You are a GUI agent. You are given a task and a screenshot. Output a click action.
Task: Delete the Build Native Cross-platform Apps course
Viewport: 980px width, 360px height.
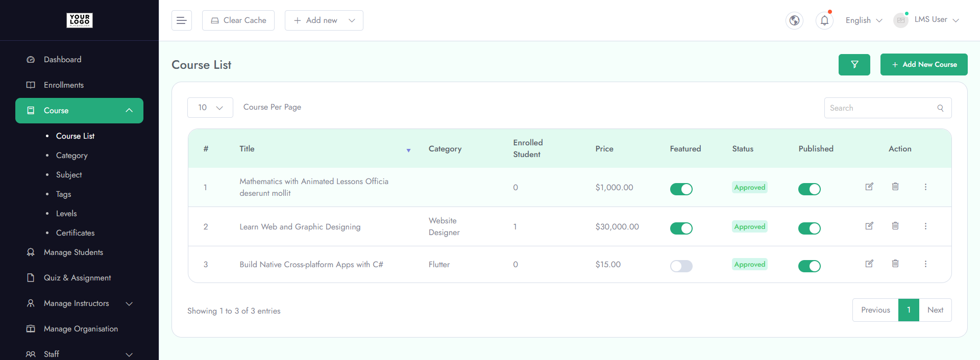(895, 264)
